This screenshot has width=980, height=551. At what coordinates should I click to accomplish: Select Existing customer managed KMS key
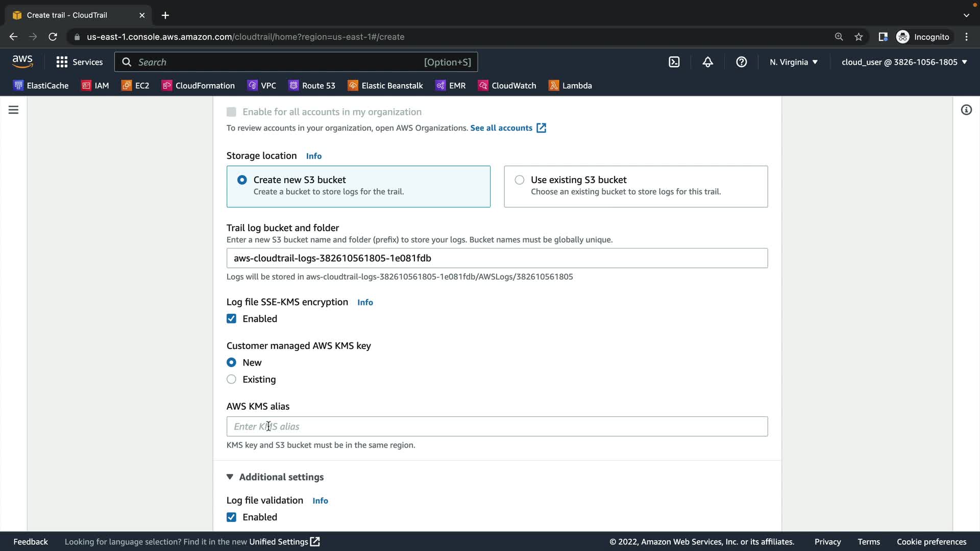tap(231, 380)
